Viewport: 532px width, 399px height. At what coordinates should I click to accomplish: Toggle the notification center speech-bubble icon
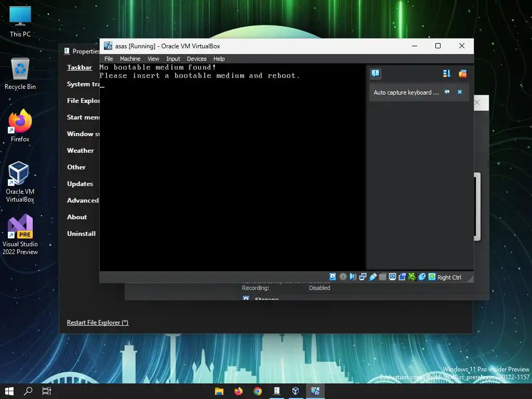[375, 74]
